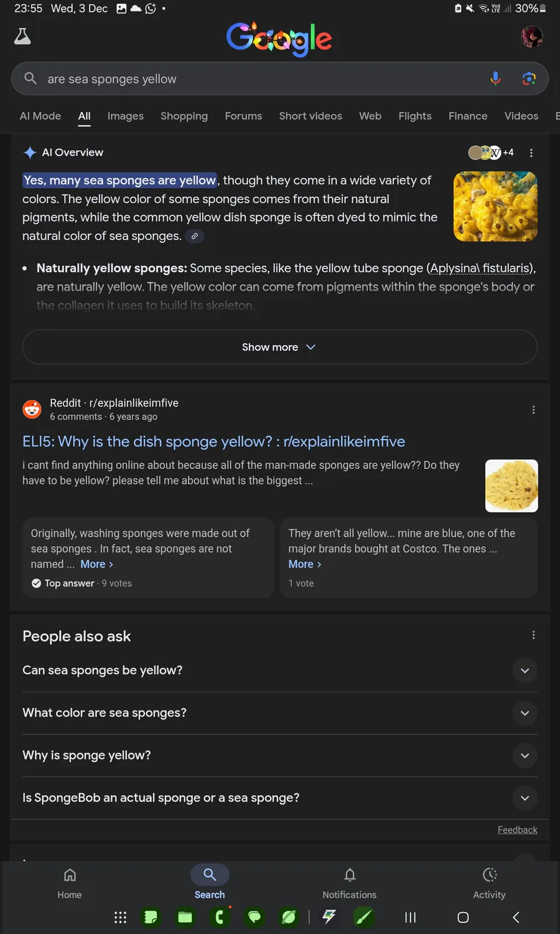Screen dimensions: 560x934
Task: Click the Feedback link
Action: coord(517,830)
